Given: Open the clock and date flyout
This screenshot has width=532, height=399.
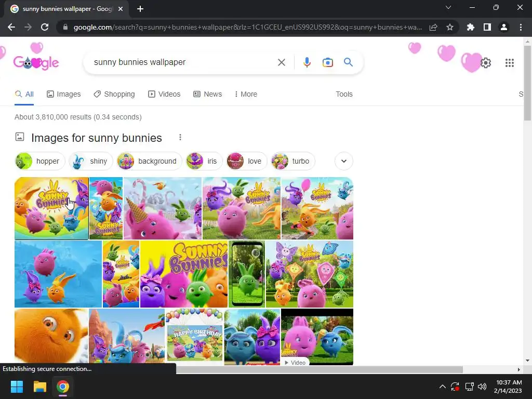Looking at the screenshot, I should coord(508,387).
